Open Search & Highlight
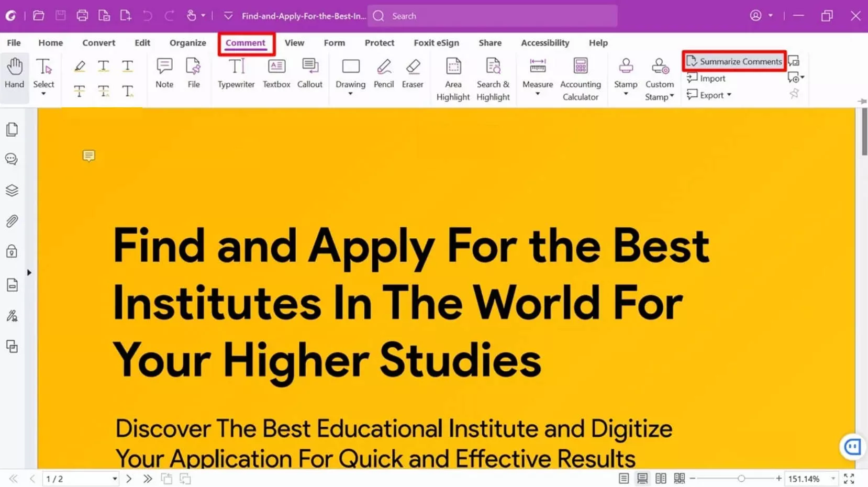Image resolution: width=868 pixels, height=487 pixels. point(493,80)
